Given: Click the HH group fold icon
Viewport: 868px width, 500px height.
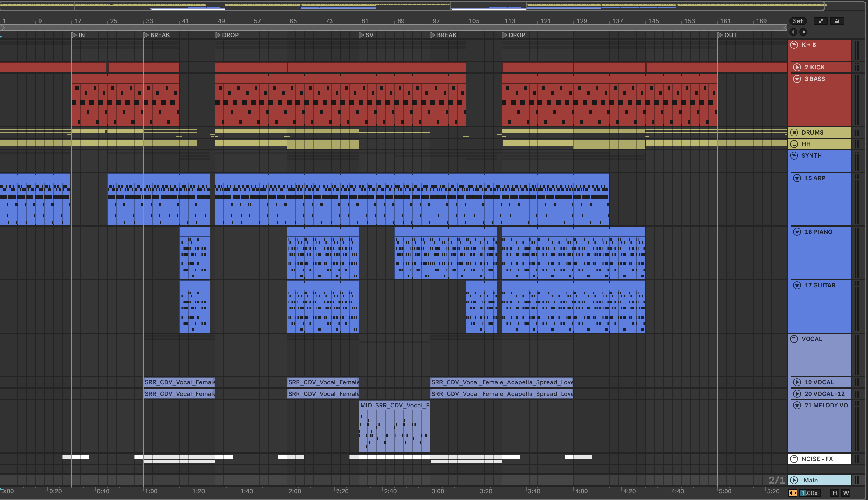Looking at the screenshot, I should (x=794, y=144).
